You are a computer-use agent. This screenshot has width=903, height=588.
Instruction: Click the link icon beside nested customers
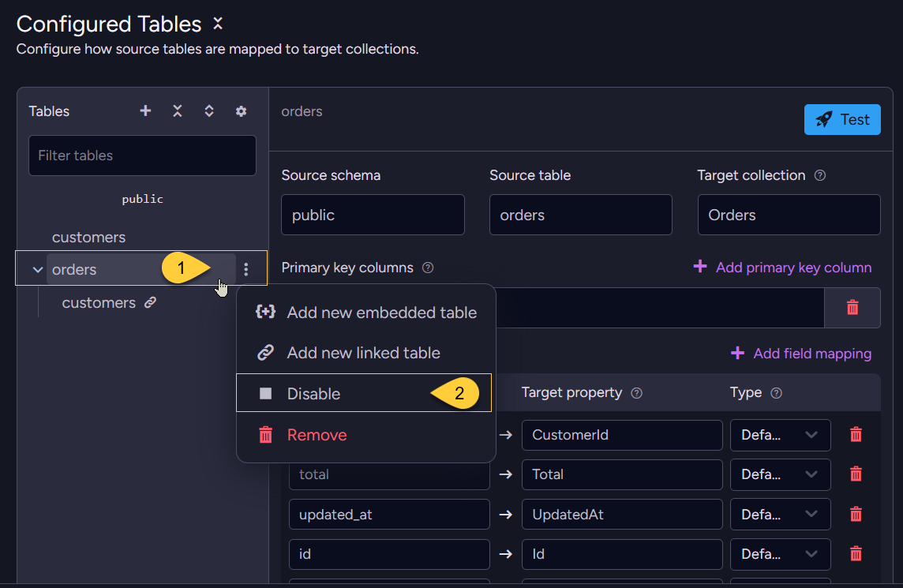(150, 302)
